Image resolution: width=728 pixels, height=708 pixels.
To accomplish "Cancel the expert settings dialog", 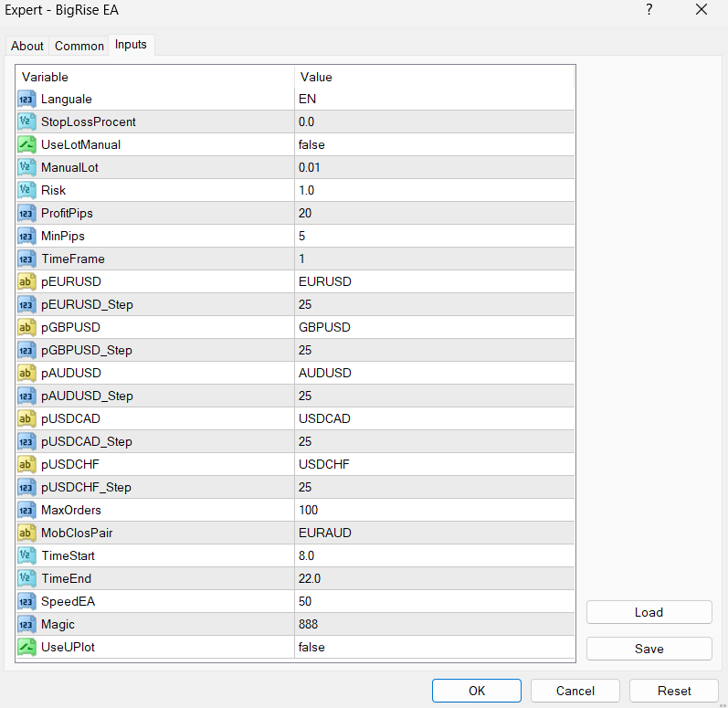I will pyautogui.click(x=575, y=691).
